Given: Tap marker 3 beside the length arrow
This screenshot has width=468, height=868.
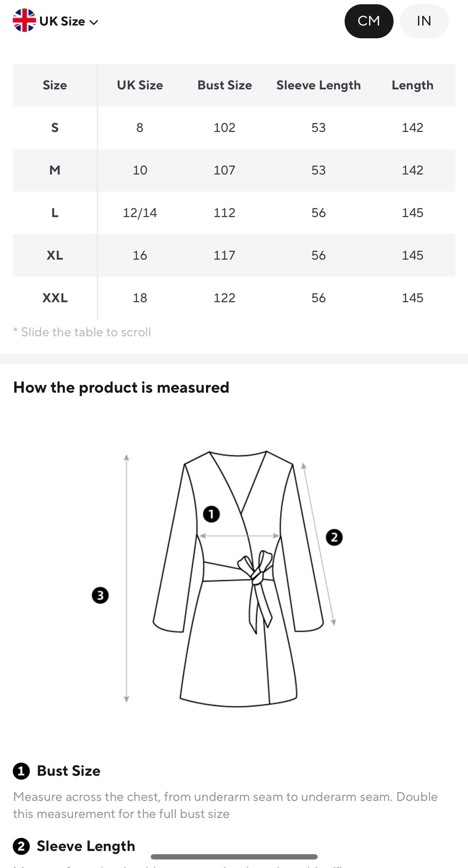Looking at the screenshot, I should (100, 595).
